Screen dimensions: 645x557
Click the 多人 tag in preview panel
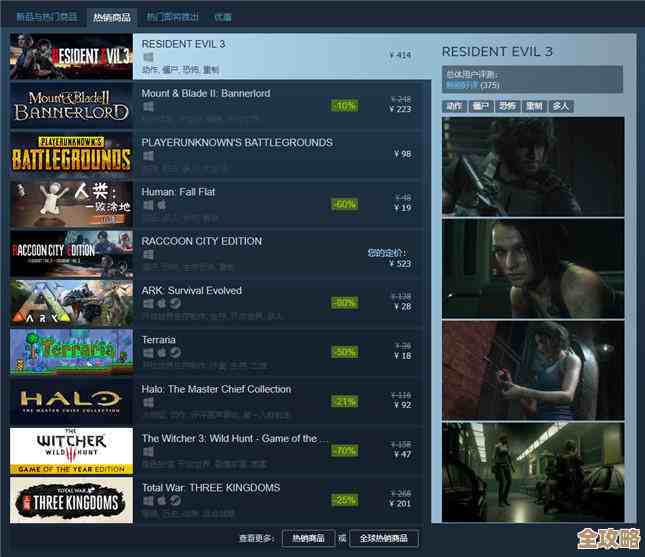[x=560, y=106]
